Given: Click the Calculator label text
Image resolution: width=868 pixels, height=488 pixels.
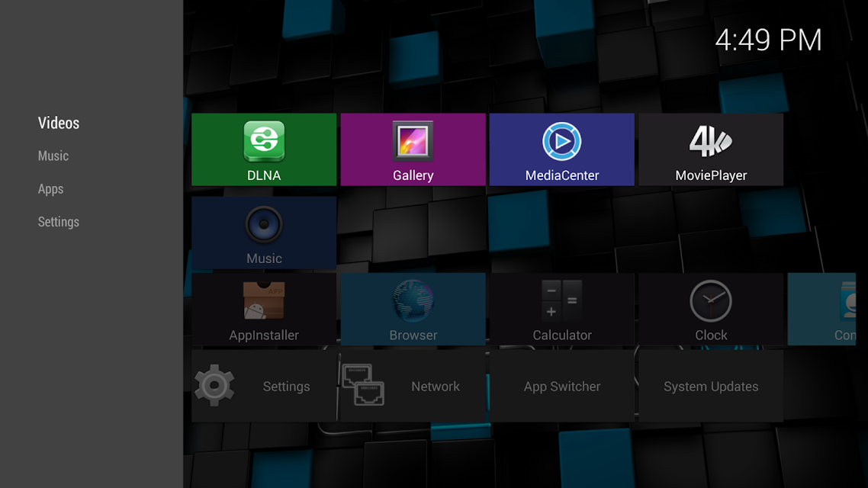Looking at the screenshot, I should pyautogui.click(x=562, y=335).
